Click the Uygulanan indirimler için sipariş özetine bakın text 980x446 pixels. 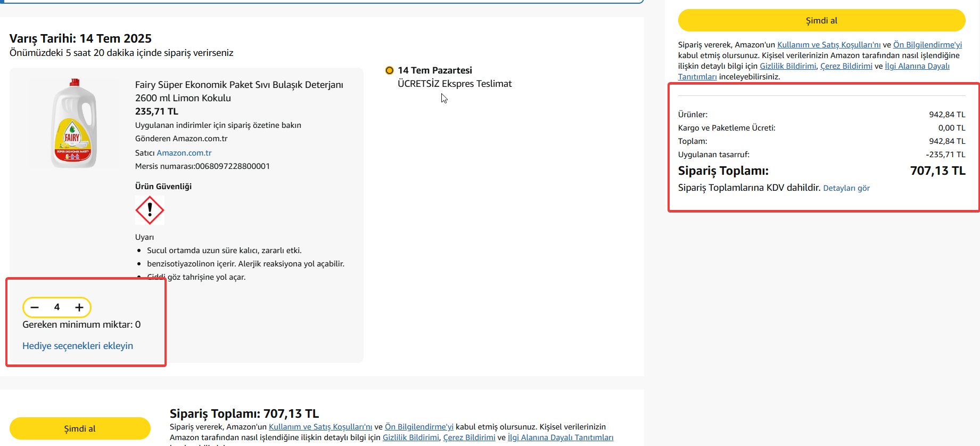coord(218,125)
